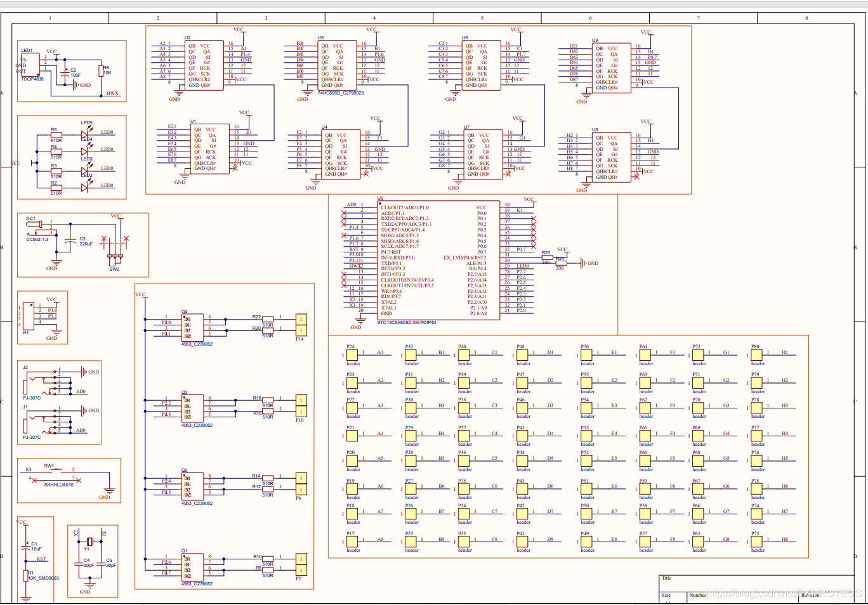
Task: Select the P6 output connector
Action: [301, 484]
